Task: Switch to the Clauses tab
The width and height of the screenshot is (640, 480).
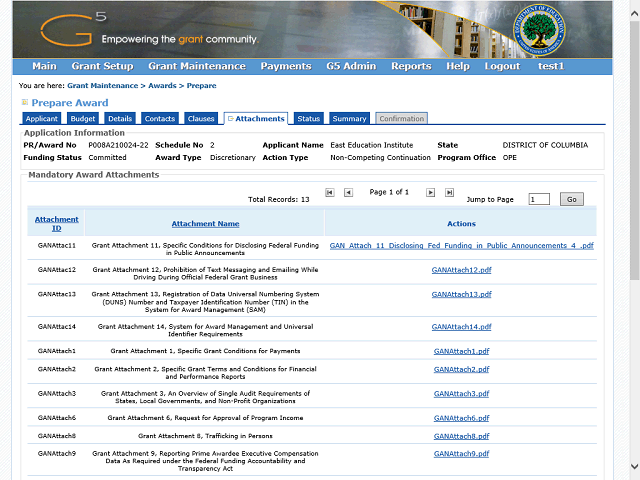Action: pos(201,119)
